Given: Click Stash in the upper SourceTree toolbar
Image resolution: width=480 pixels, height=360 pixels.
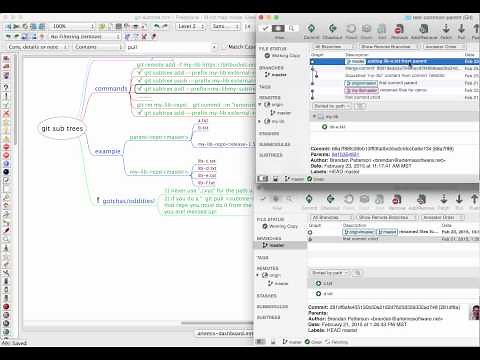Looking at the screenshot, I should [x=366, y=31].
